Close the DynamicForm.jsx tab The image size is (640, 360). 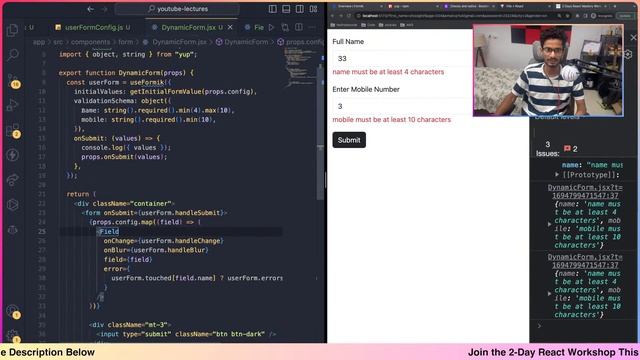pyautogui.click(x=230, y=27)
